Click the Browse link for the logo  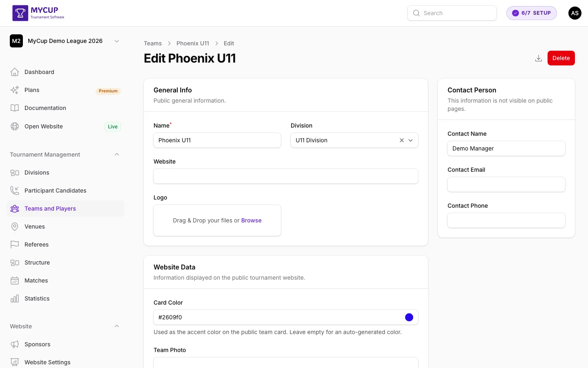coord(251,220)
